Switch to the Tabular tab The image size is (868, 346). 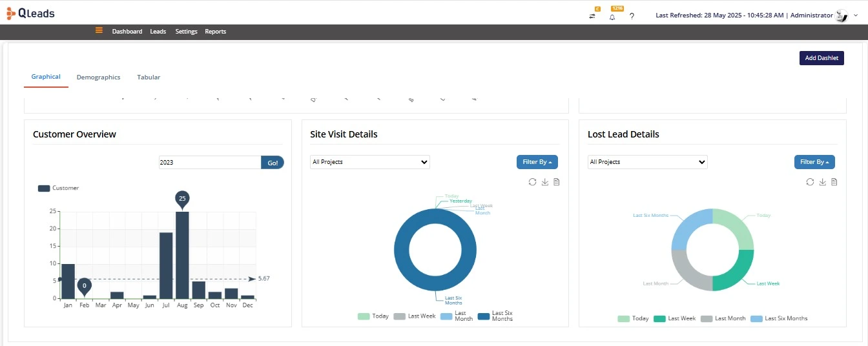(149, 77)
